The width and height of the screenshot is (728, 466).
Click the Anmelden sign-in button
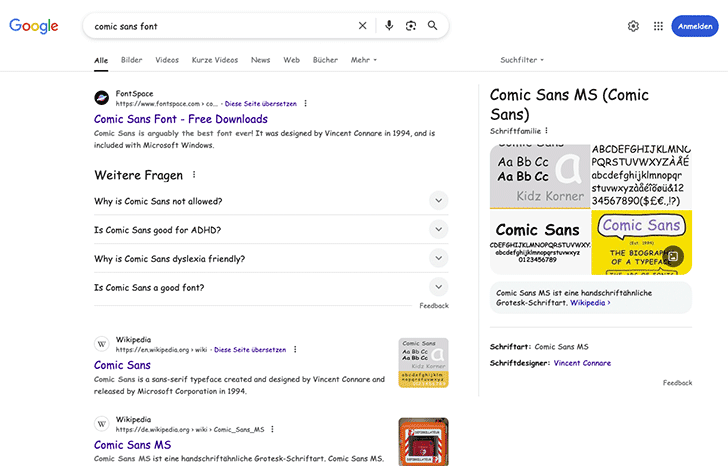click(x=695, y=26)
